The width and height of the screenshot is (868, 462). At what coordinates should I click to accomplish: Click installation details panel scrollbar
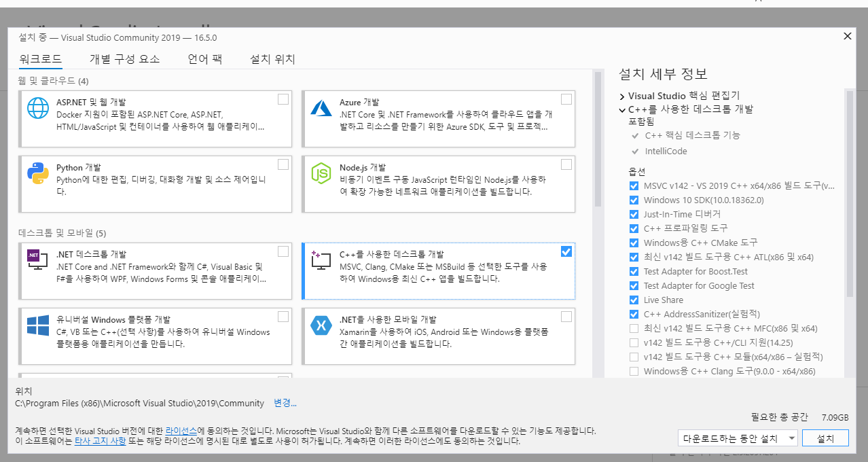(x=850, y=194)
